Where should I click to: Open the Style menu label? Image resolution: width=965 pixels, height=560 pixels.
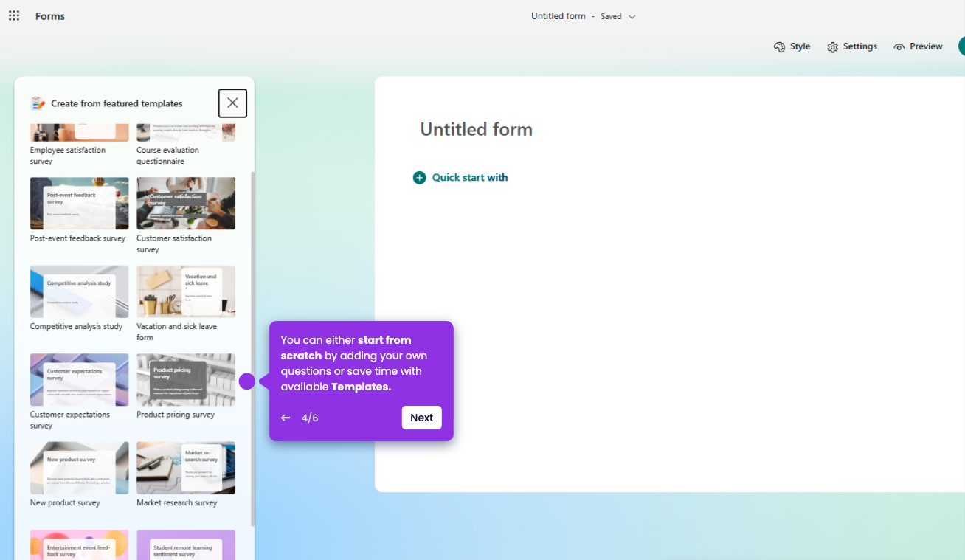pos(800,46)
